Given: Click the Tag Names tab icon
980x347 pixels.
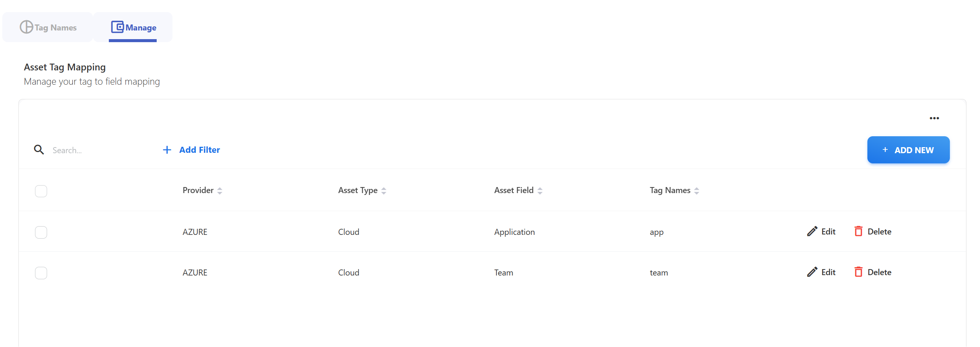Looking at the screenshot, I should point(26,27).
